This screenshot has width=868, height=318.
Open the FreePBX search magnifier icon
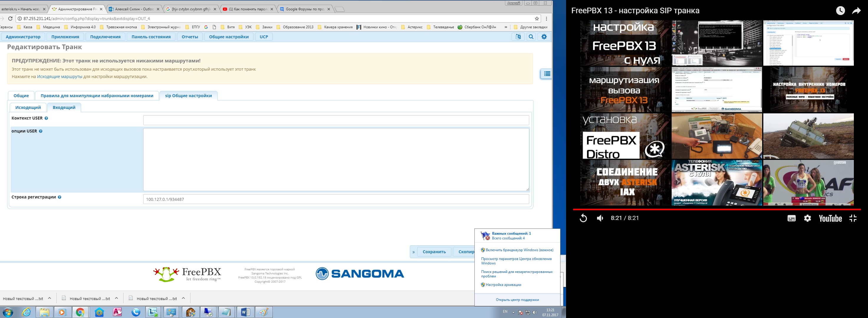[x=531, y=37]
